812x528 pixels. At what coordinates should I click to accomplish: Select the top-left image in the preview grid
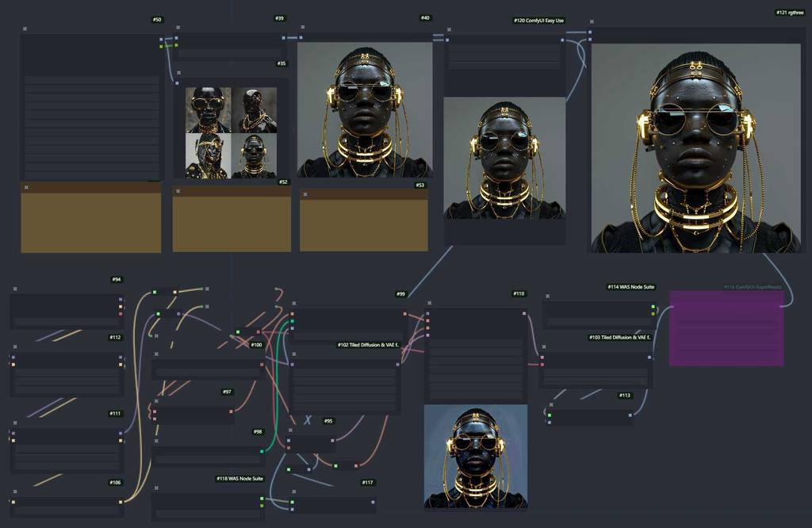pos(208,109)
